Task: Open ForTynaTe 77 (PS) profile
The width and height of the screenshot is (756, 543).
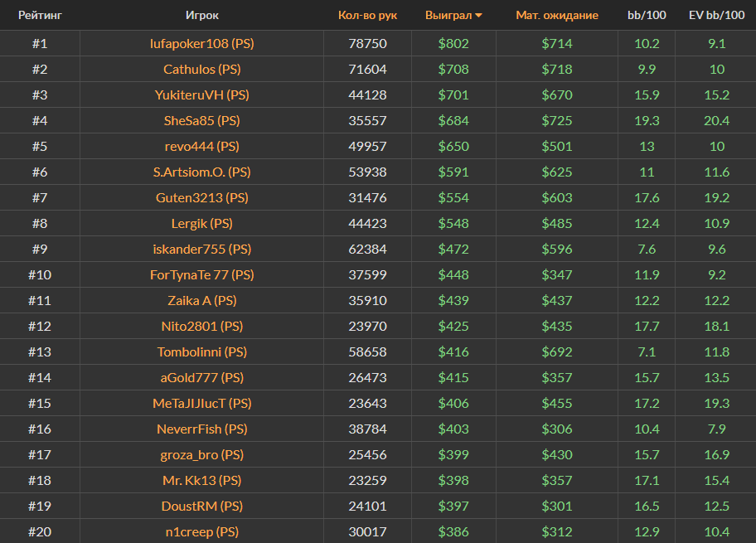Action: [202, 275]
